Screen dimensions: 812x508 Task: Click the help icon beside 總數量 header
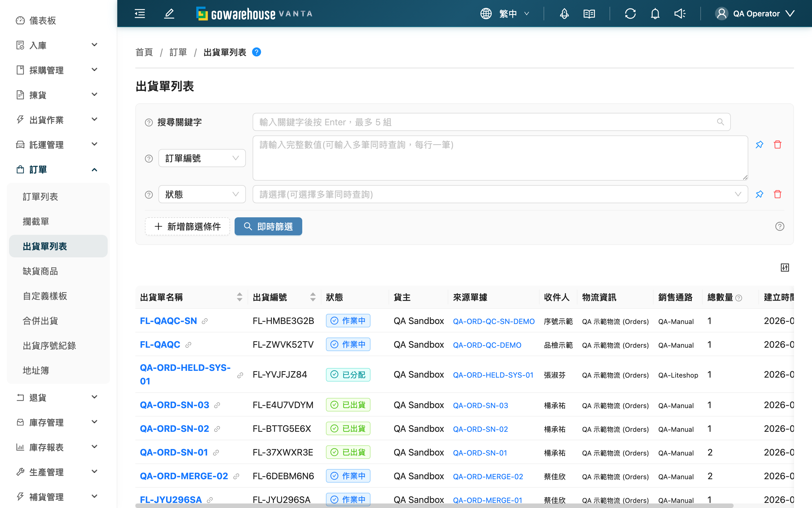(738, 298)
